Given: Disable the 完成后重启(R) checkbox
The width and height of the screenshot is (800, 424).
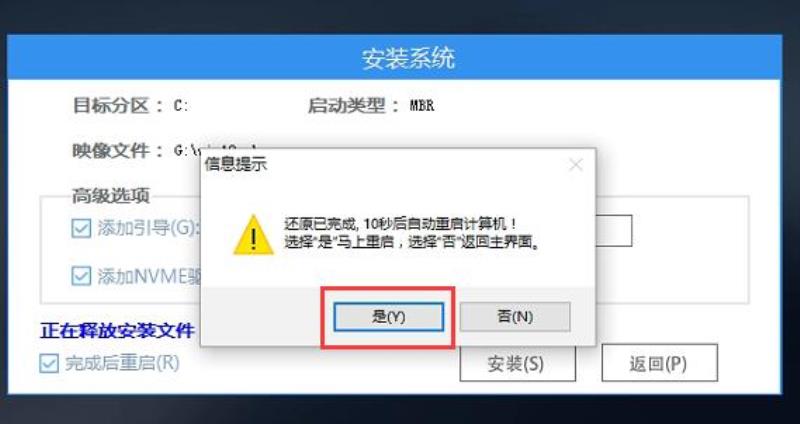Looking at the screenshot, I should pos(49,364).
